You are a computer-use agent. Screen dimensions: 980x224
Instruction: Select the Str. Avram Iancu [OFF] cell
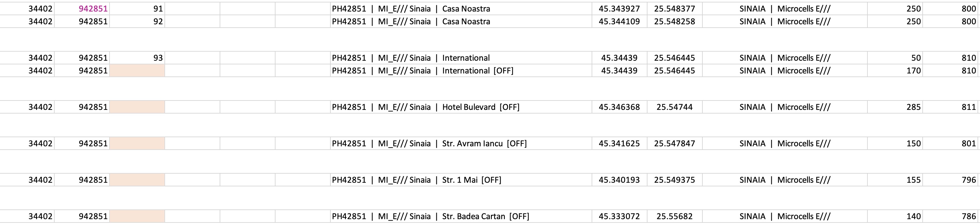461,143
